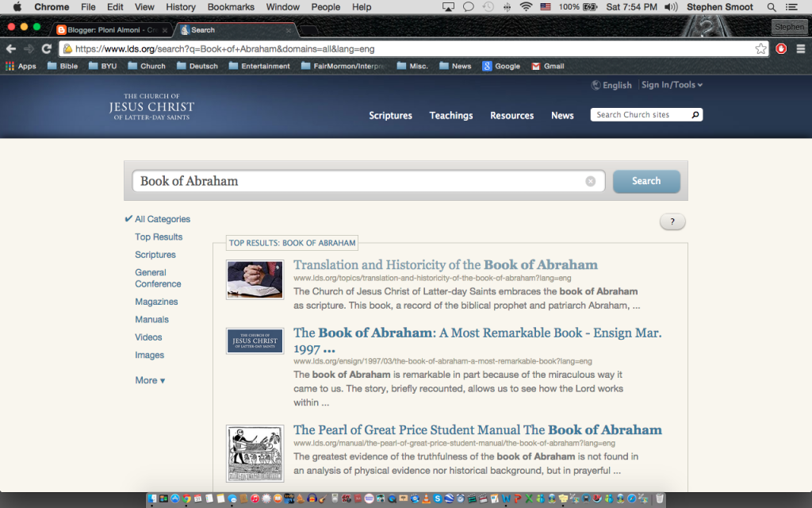Click the US flag input source icon
812x508 pixels.
(x=546, y=6)
